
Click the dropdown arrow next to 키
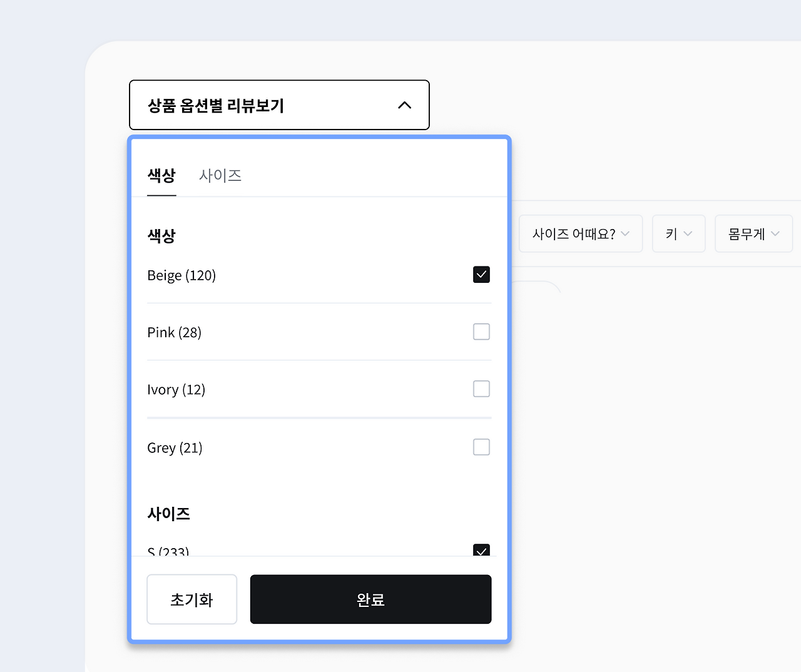687,233
